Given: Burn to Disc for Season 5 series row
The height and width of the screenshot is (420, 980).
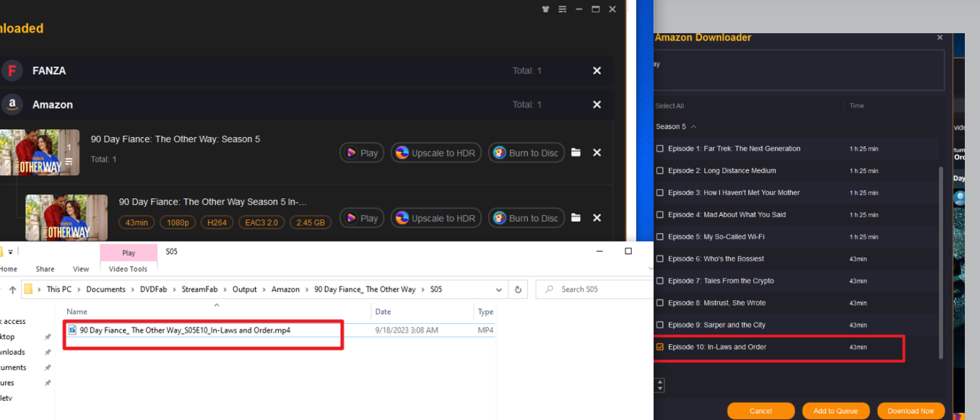Looking at the screenshot, I should pos(526,153).
